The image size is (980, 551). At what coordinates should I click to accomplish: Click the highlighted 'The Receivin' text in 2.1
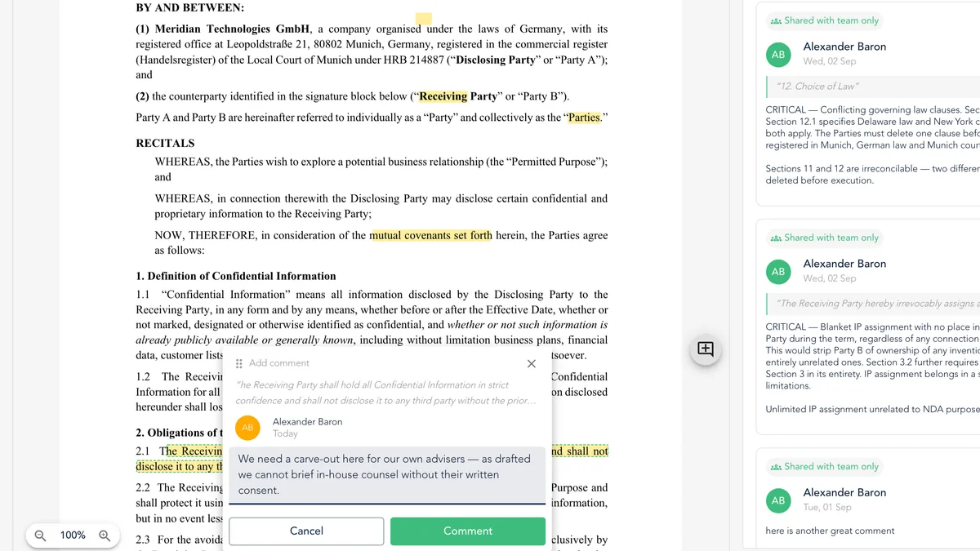point(194,451)
